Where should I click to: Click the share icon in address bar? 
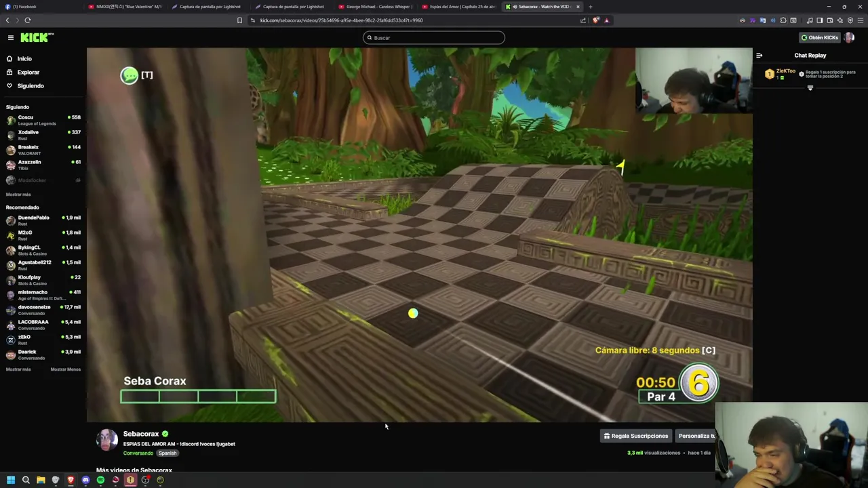[583, 20]
